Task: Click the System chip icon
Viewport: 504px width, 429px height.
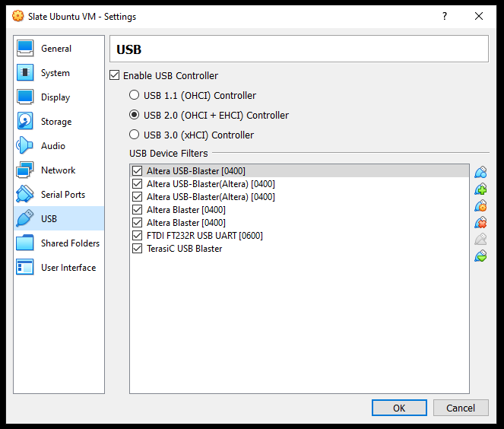Action: coord(25,73)
